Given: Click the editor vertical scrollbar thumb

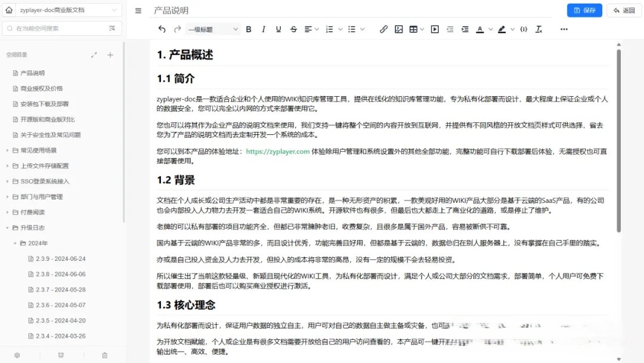Looking at the screenshot, I should pyautogui.click(x=618, y=141).
